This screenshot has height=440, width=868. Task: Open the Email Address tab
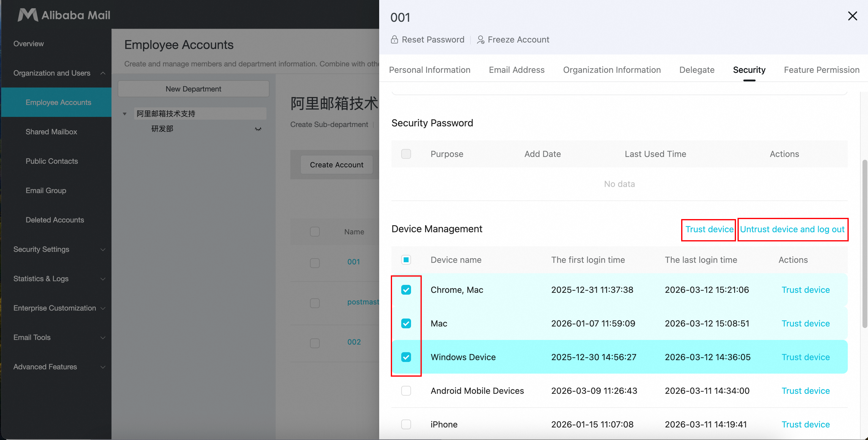pyautogui.click(x=517, y=70)
